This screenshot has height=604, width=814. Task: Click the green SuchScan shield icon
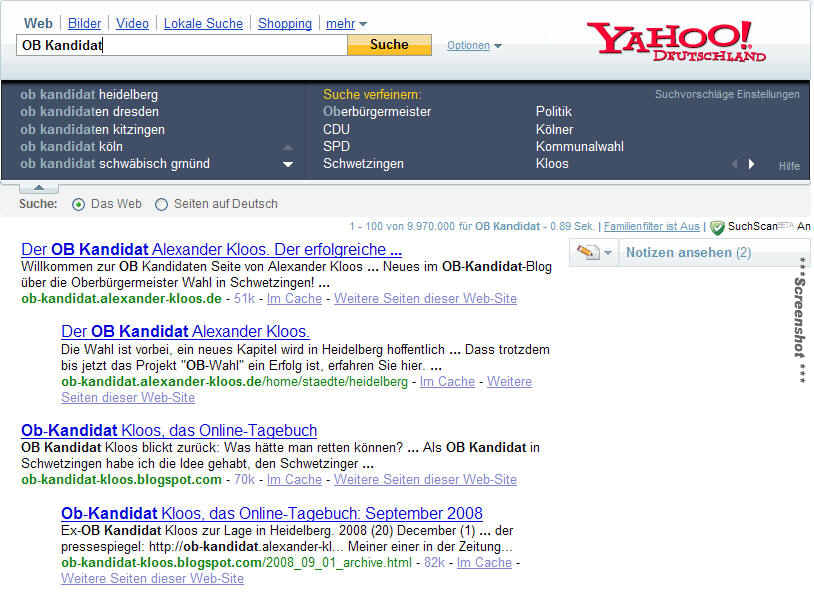click(717, 227)
